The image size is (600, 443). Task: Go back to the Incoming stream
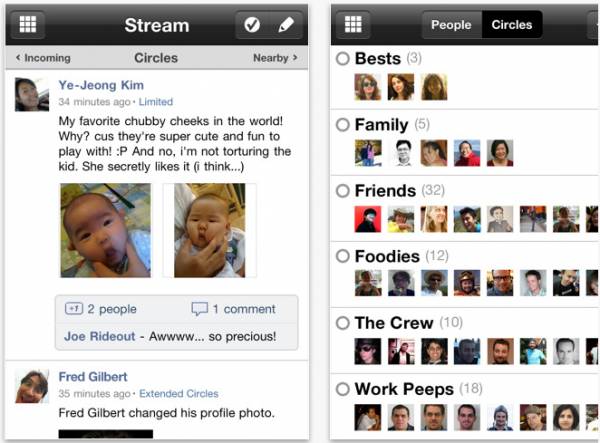pos(43,58)
